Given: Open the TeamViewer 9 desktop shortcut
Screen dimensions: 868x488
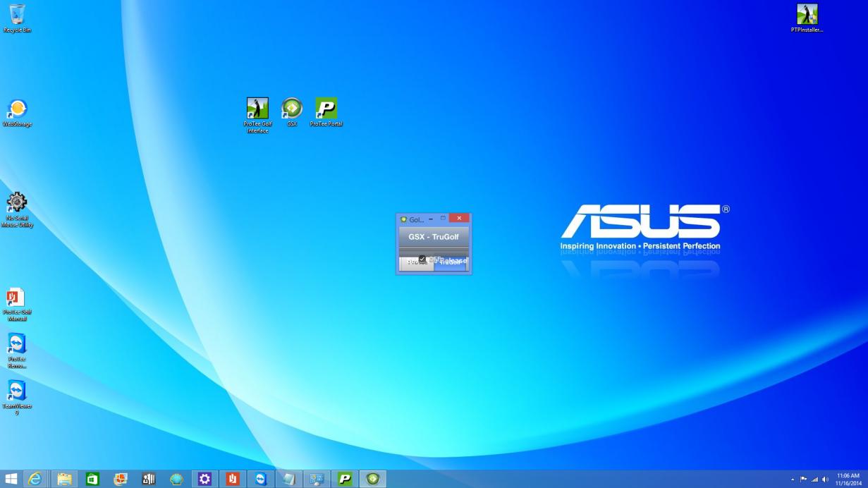Looking at the screenshot, I should pos(17,398).
